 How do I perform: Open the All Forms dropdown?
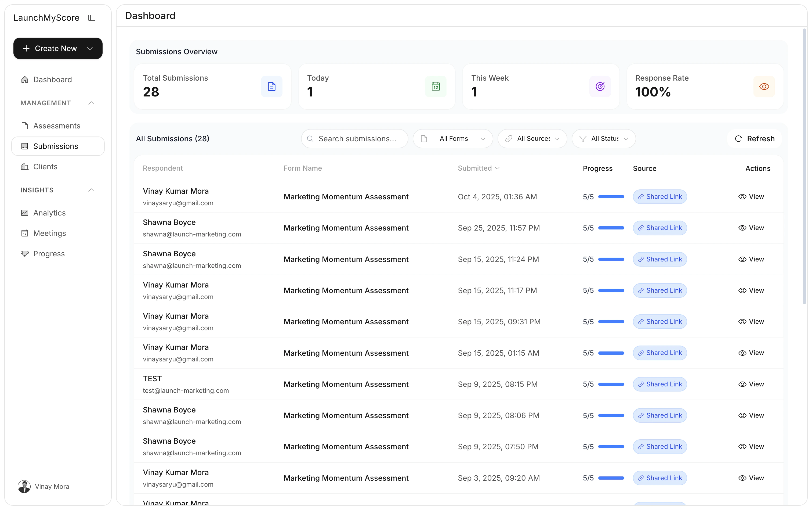pos(453,139)
